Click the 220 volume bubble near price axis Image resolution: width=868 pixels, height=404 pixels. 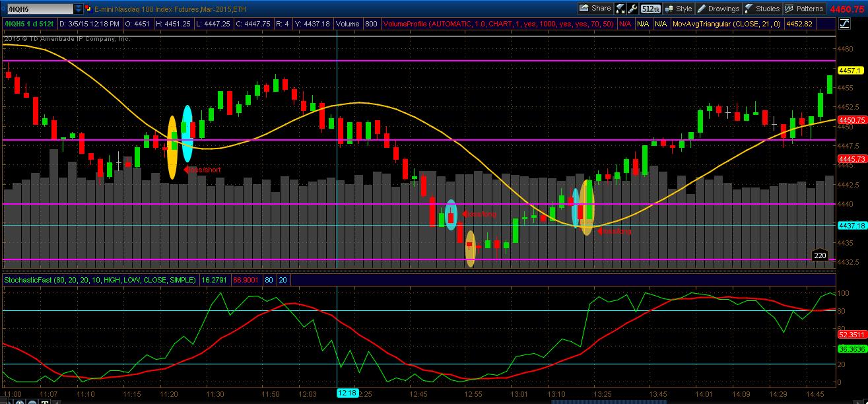pyautogui.click(x=820, y=255)
